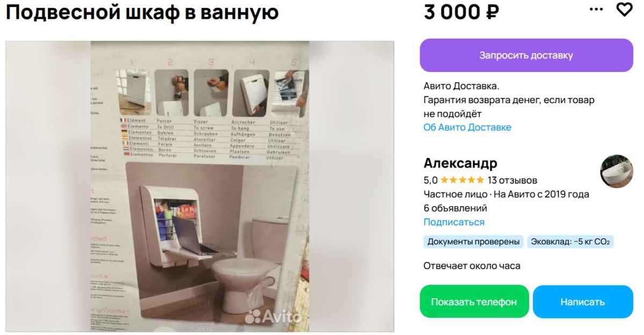Viewport: 644px width, 335px height.
Task: Click the listing title Подвесной шкаф в ванную
Action: 142,12
